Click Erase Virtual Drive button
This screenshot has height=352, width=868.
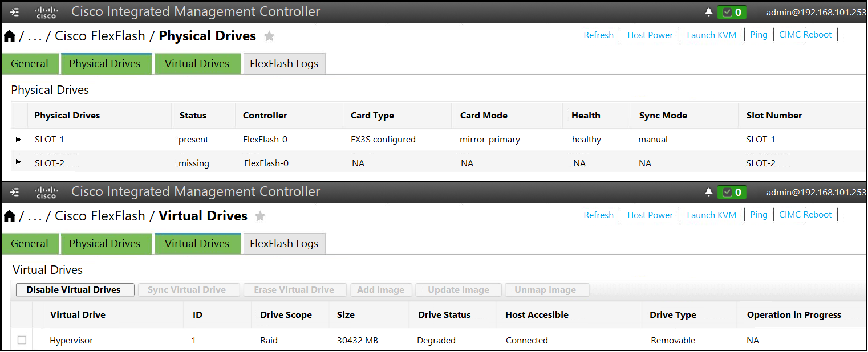[x=294, y=290]
